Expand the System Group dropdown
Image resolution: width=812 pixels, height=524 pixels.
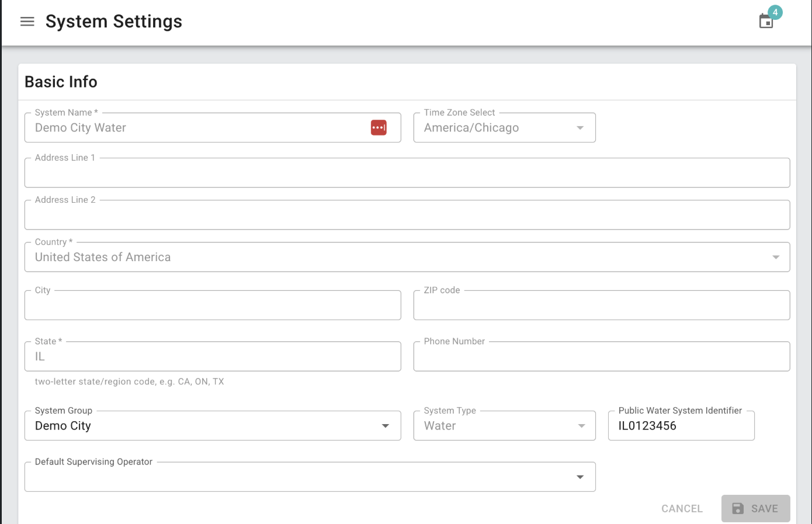(x=386, y=426)
